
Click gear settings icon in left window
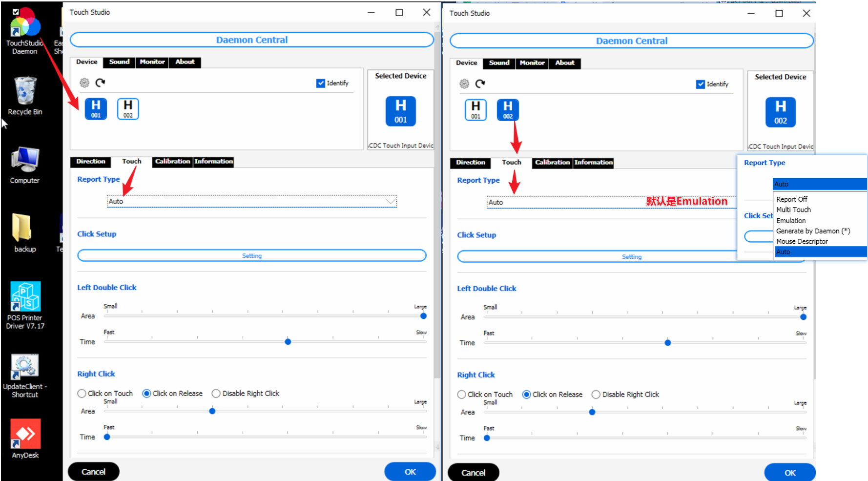[x=84, y=83]
